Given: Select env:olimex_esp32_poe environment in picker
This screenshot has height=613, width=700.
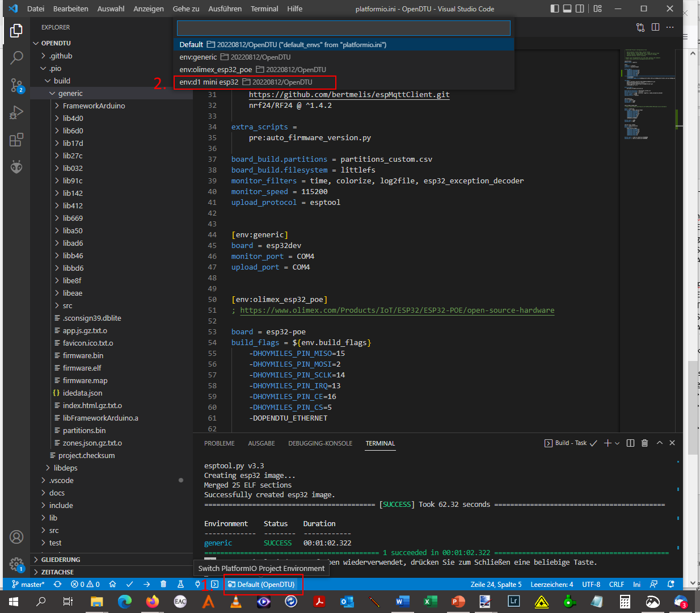Looking at the screenshot, I should pos(344,69).
